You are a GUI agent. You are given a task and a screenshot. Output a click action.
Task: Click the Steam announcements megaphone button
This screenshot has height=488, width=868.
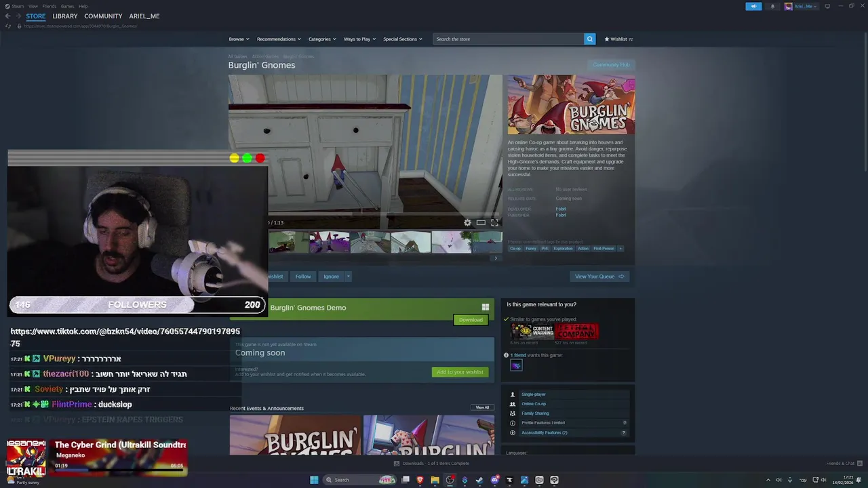pos(753,6)
